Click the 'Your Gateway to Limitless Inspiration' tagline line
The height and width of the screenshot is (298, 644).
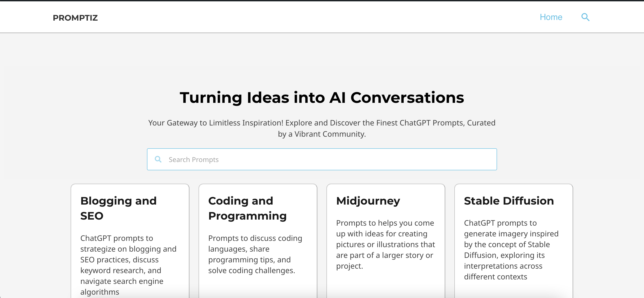tap(322, 123)
